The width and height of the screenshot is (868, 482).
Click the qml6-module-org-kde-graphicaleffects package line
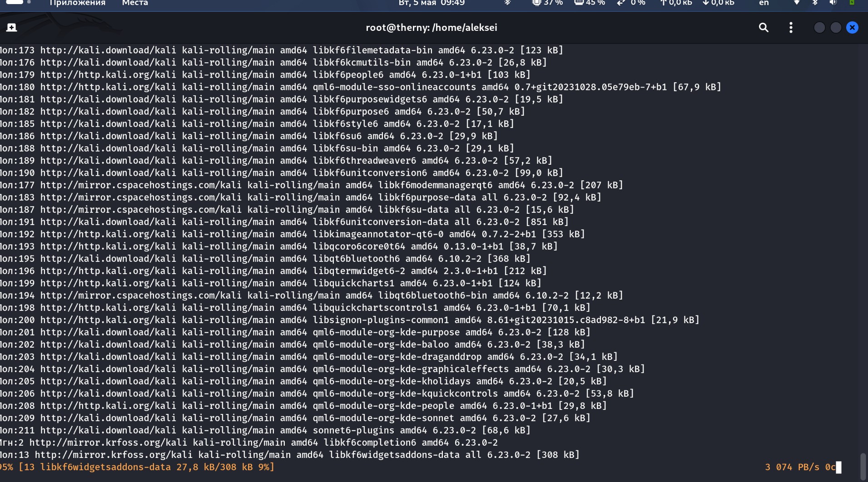pyautogui.click(x=322, y=369)
